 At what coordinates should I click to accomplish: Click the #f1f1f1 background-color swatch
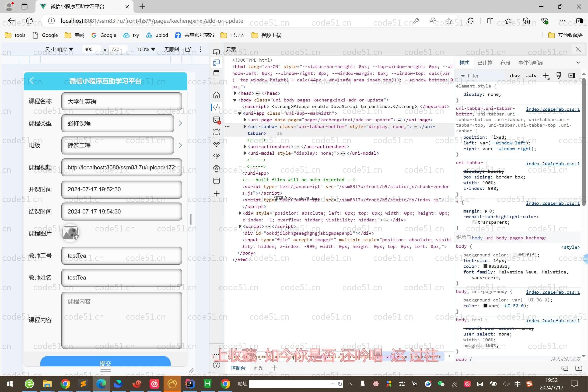515,255
